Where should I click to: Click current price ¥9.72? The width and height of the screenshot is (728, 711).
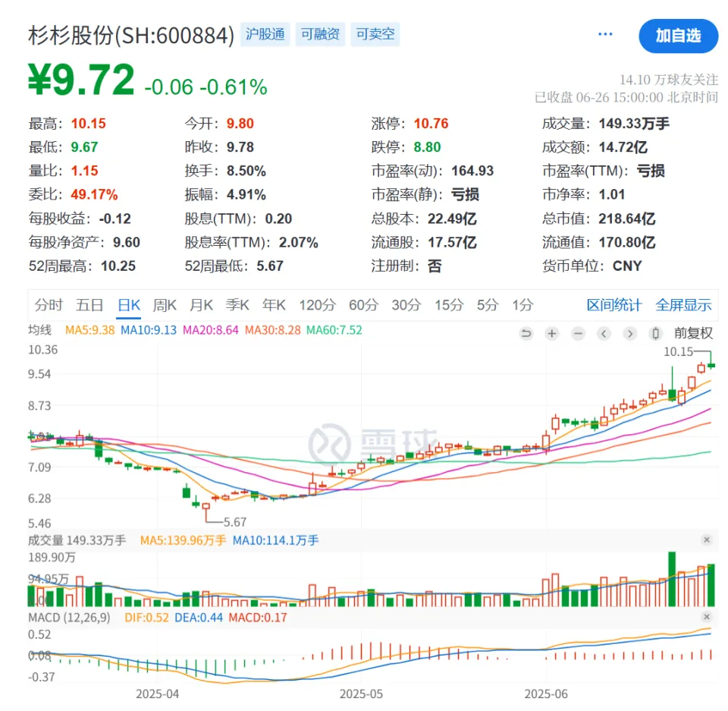coord(81,80)
